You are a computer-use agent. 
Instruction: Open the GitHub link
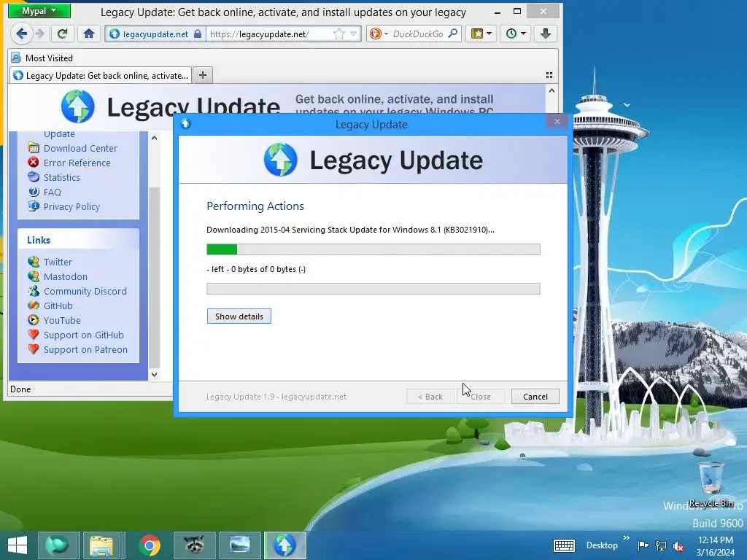pyautogui.click(x=58, y=306)
